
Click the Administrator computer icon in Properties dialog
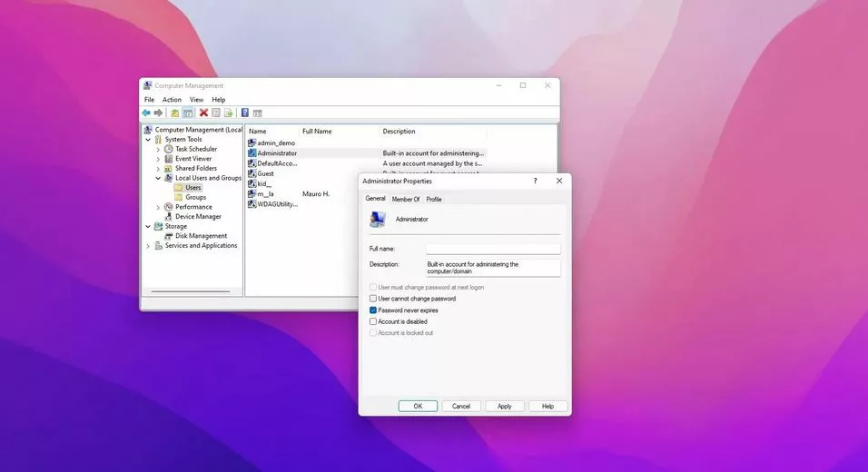click(x=378, y=220)
